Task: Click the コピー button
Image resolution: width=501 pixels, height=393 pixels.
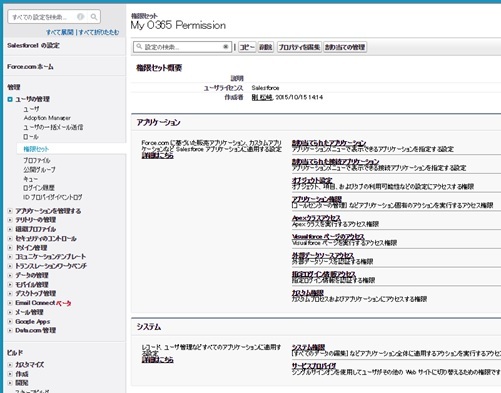Action: pyautogui.click(x=247, y=47)
